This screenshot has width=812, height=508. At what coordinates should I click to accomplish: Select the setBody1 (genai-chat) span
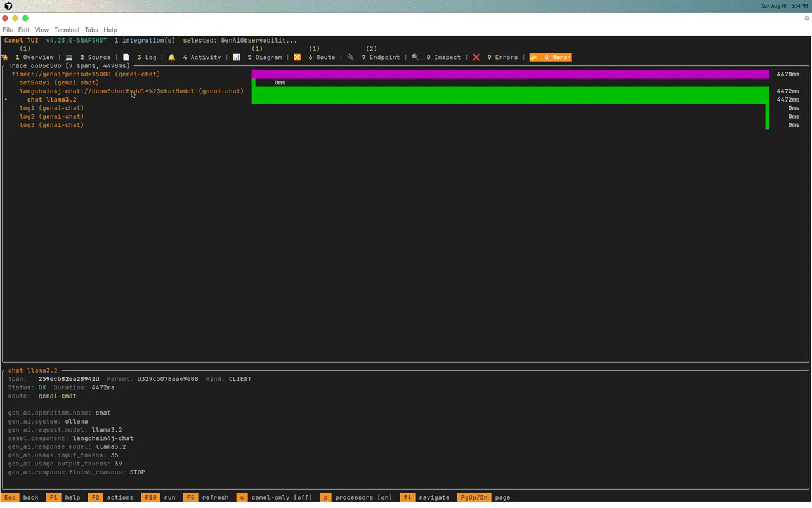tap(59, 83)
